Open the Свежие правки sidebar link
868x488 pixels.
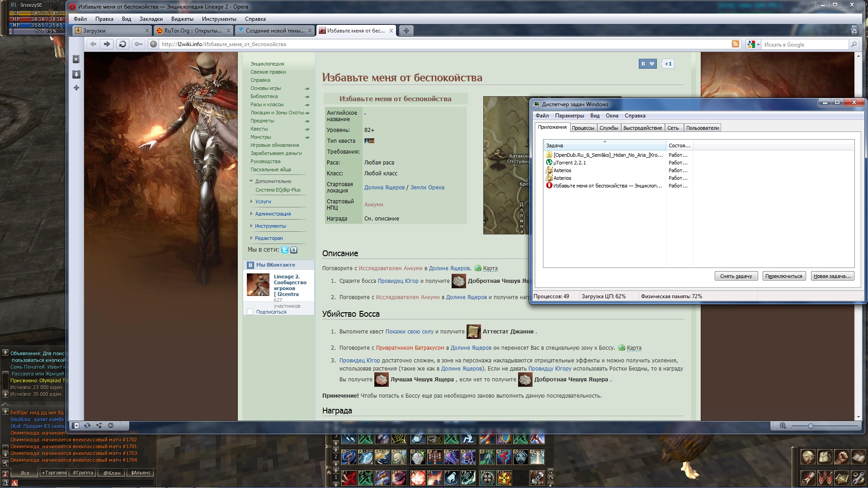click(268, 72)
